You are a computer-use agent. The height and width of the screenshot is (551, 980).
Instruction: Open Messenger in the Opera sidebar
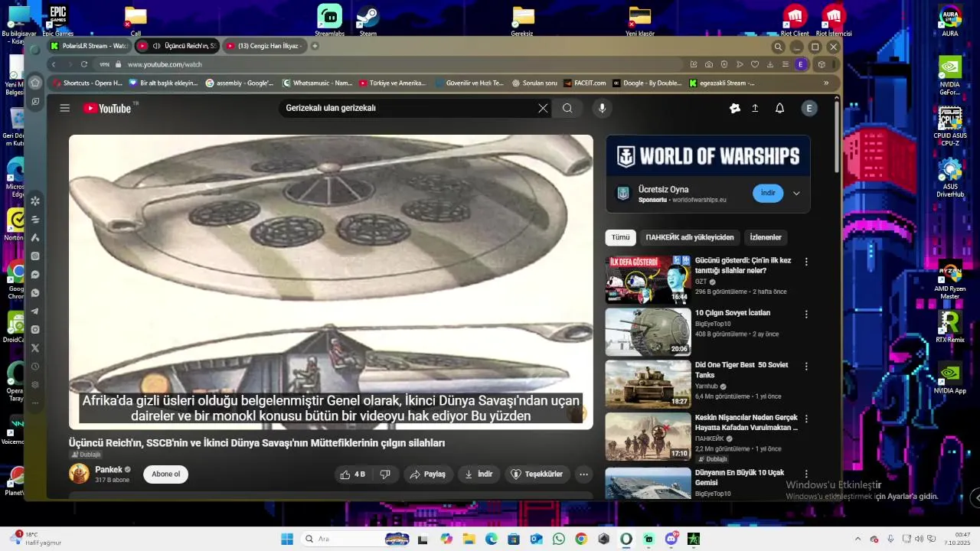(x=35, y=275)
